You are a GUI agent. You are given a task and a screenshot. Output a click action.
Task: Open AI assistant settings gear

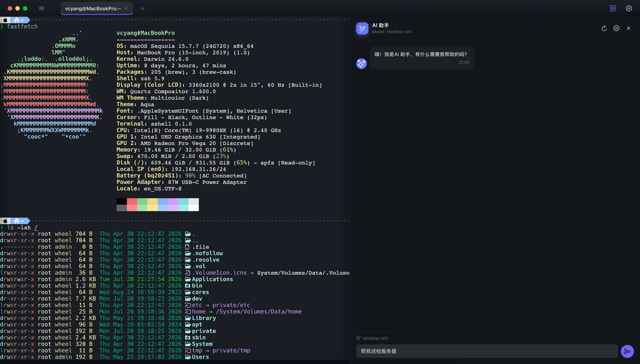point(616,28)
